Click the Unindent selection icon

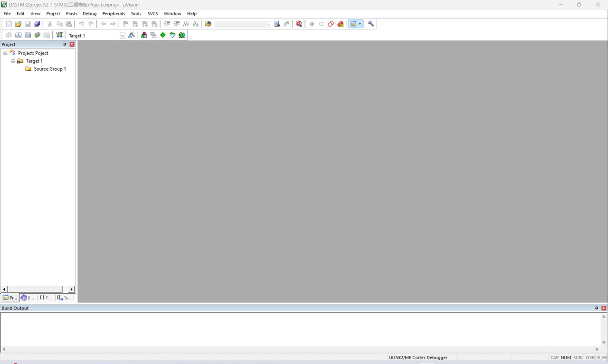177,24
